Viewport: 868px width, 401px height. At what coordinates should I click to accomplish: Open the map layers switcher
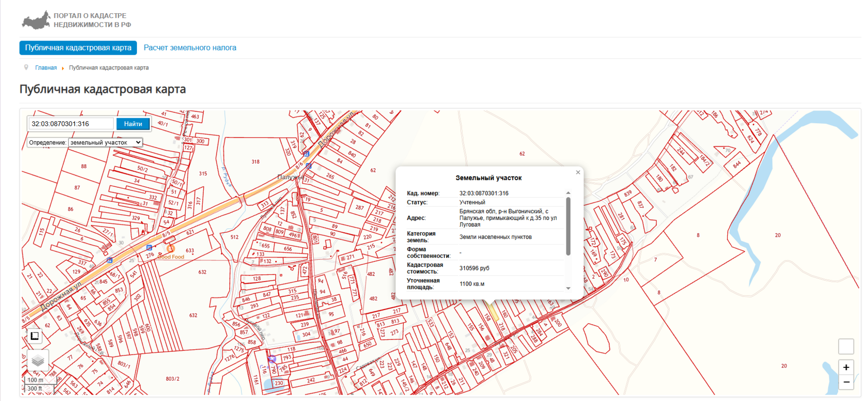coord(38,361)
